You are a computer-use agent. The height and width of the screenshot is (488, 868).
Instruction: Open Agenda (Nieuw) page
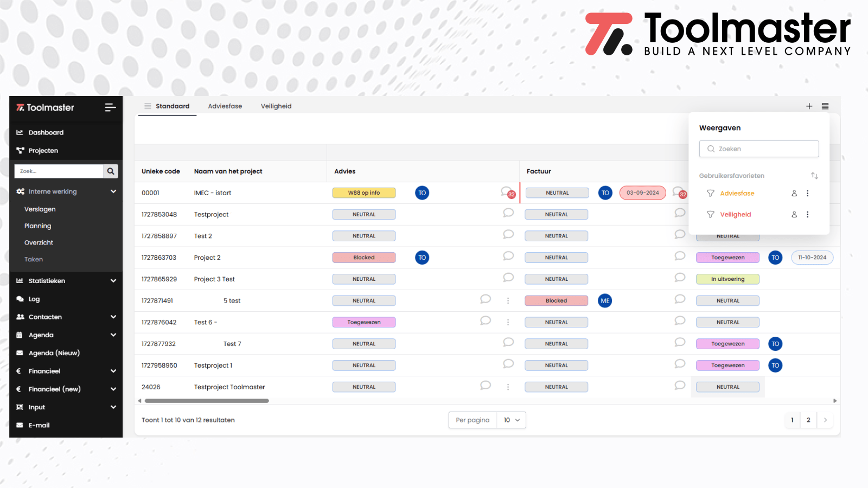click(x=54, y=353)
